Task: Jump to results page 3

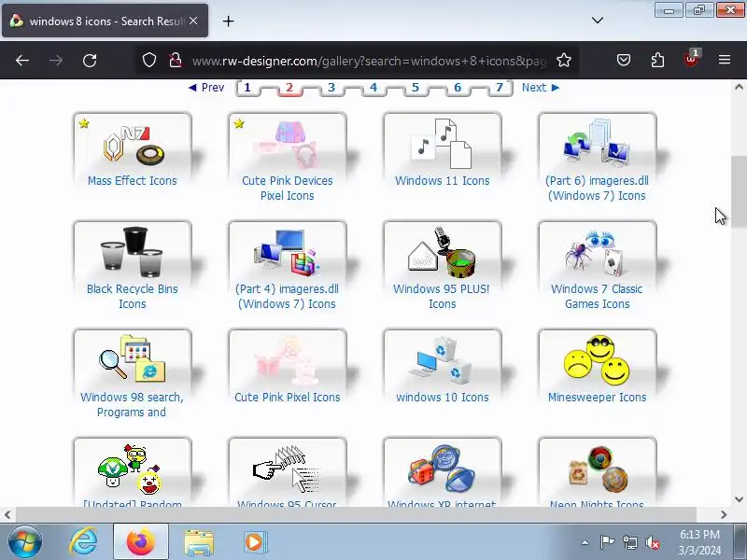Action: 331,88
